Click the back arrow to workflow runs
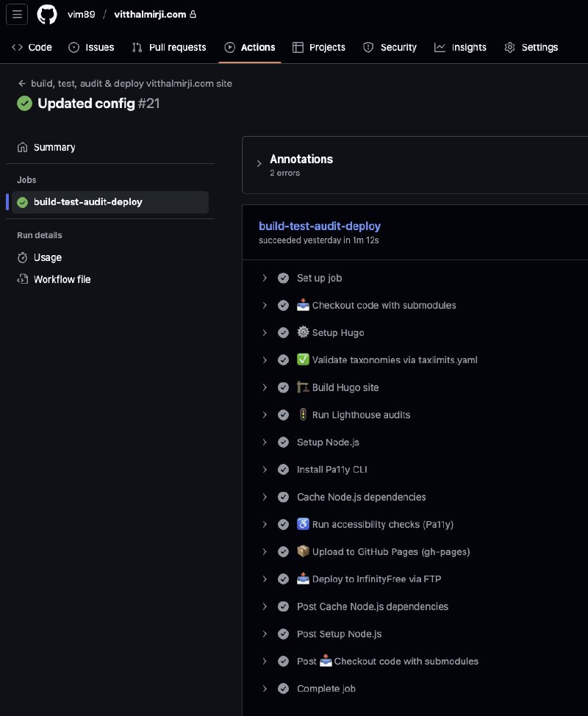The image size is (588, 716). click(21, 84)
